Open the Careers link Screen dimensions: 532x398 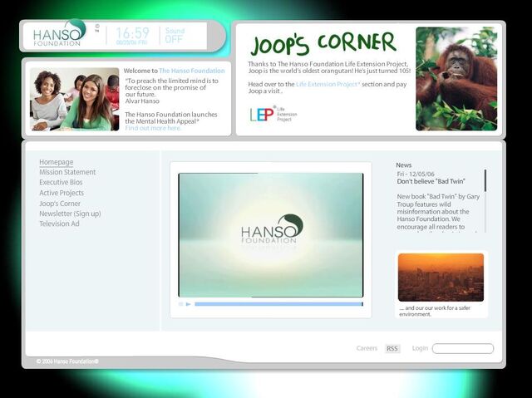pos(367,348)
